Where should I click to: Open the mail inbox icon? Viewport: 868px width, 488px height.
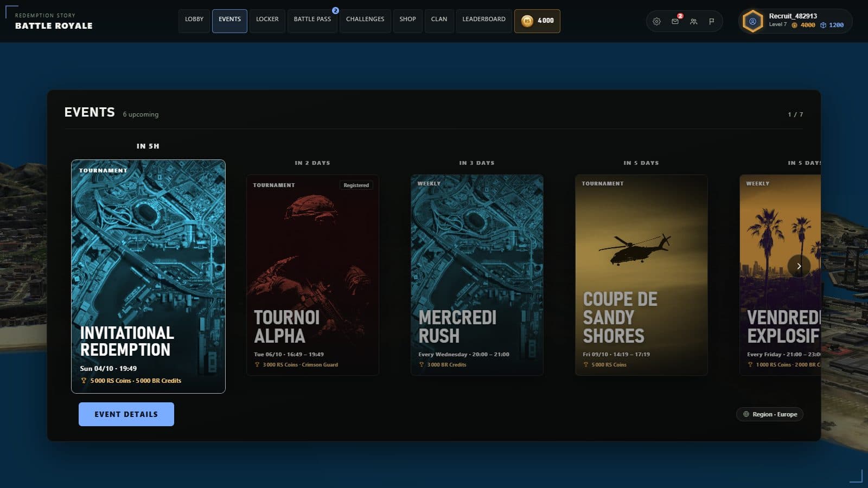[x=675, y=22]
